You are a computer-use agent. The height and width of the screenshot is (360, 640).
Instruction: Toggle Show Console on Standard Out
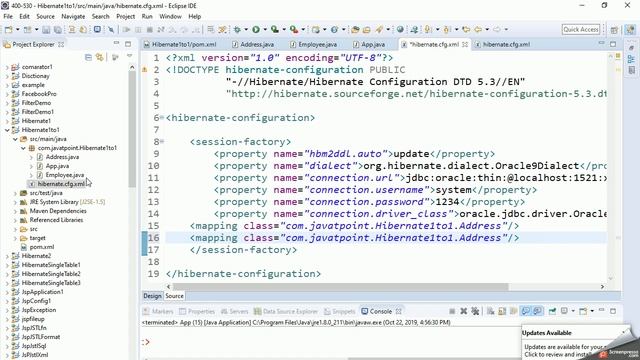click(x=526, y=311)
